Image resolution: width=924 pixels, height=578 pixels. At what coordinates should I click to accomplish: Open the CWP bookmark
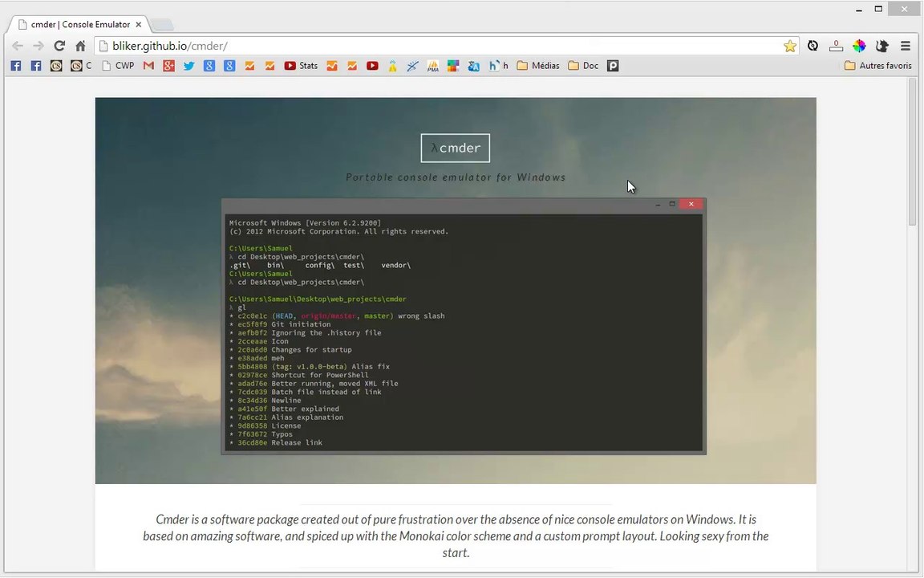point(118,66)
